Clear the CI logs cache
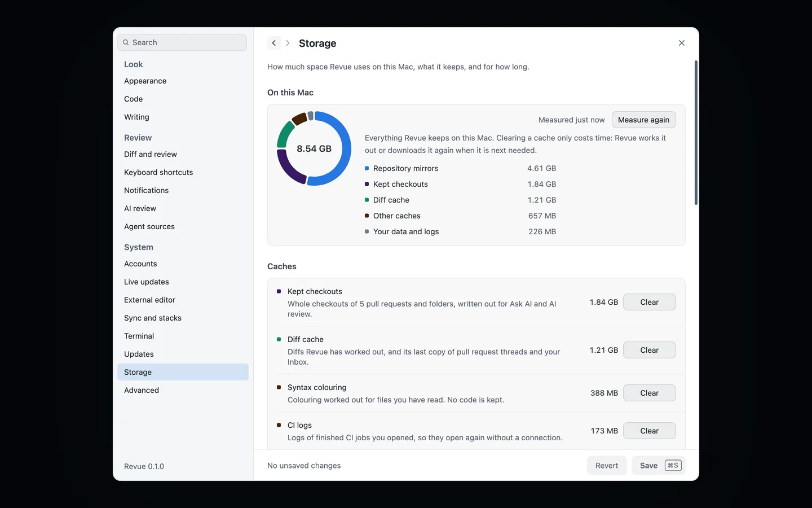812x508 pixels. [x=649, y=431]
